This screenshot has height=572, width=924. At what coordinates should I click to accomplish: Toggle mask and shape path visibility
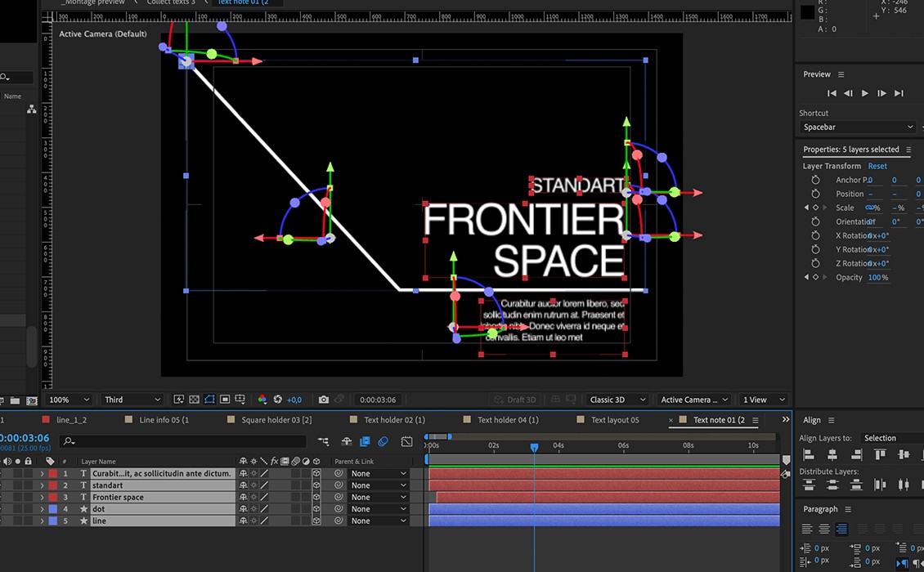210,400
